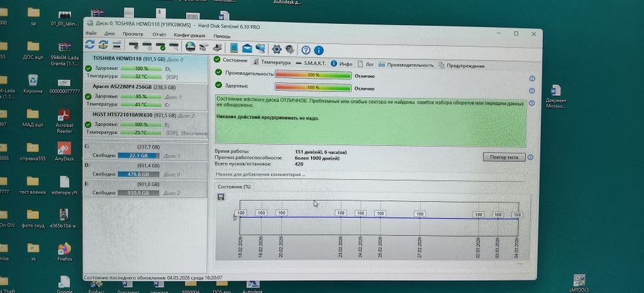Click the Повтор теста button
This screenshot has width=644, height=293.
[504, 157]
